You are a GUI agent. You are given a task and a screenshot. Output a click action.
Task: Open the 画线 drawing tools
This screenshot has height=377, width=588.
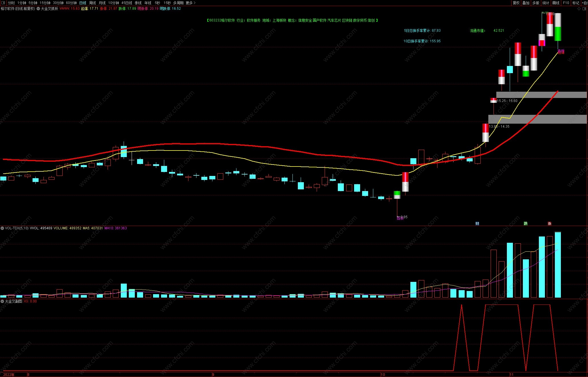(556, 3)
